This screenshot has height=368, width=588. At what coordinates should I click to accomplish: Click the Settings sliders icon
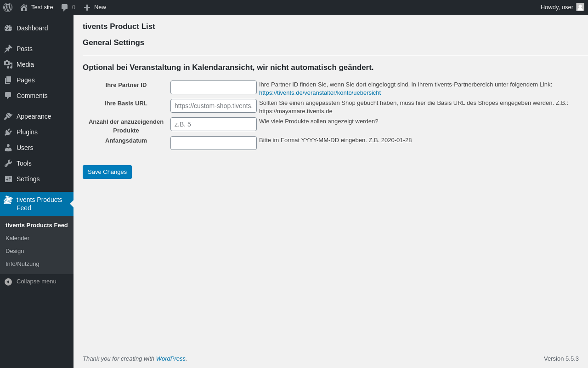click(x=8, y=179)
